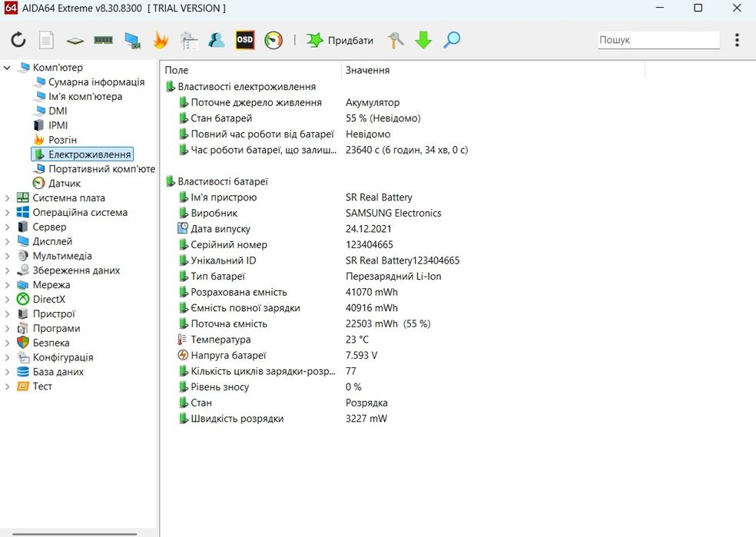Select the Серійний номер row
756x537 pixels.
228,245
